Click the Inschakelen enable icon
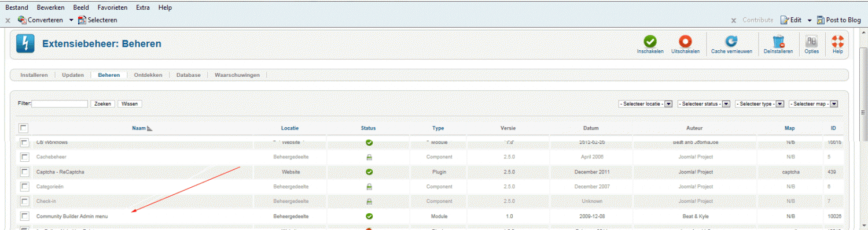Image resolution: width=868 pixels, height=230 pixels. pos(650,41)
